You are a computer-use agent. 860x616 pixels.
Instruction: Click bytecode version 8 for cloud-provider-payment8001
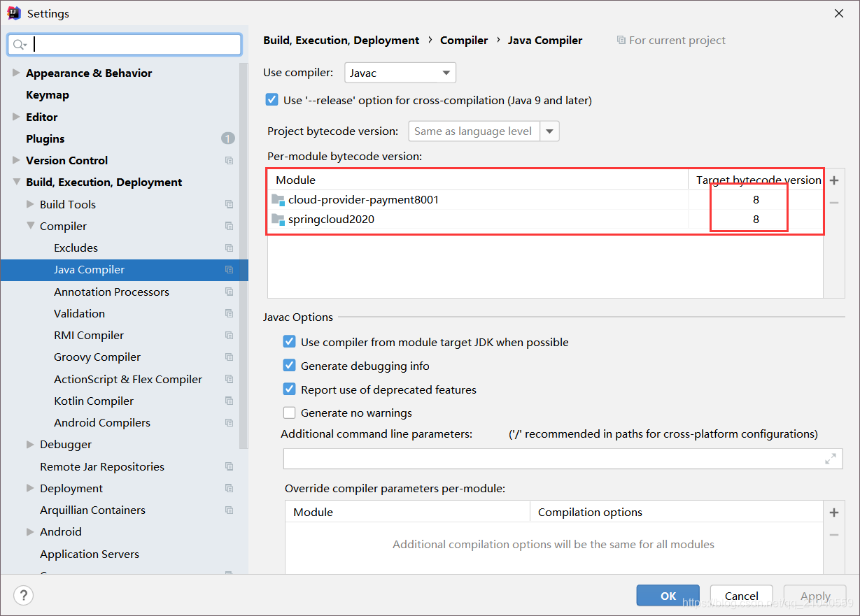pos(756,200)
